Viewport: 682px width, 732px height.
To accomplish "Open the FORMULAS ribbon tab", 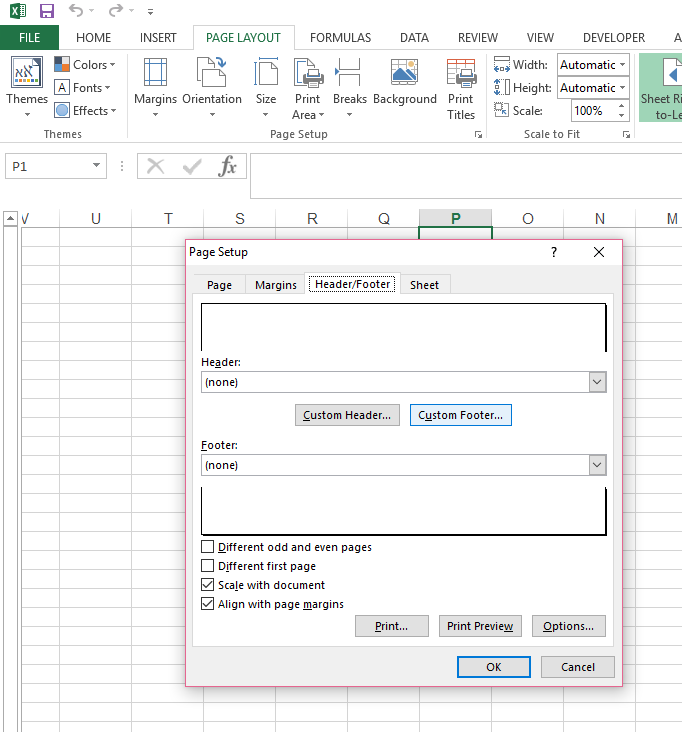I will (x=340, y=38).
